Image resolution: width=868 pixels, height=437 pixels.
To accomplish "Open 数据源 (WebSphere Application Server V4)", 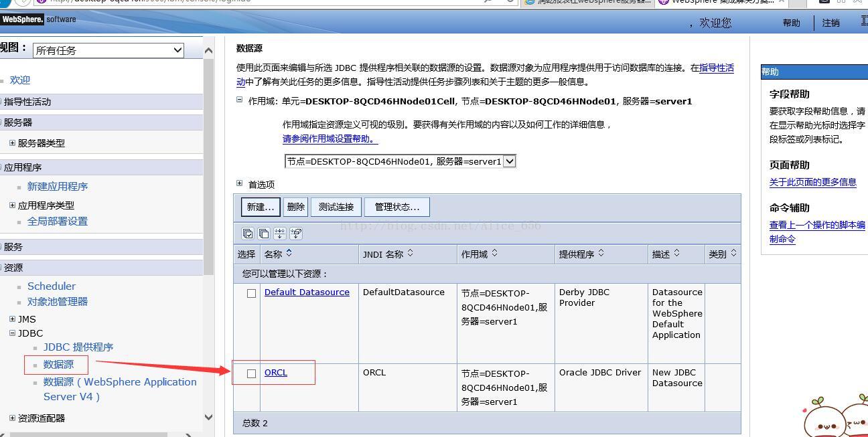I will pos(120,389).
